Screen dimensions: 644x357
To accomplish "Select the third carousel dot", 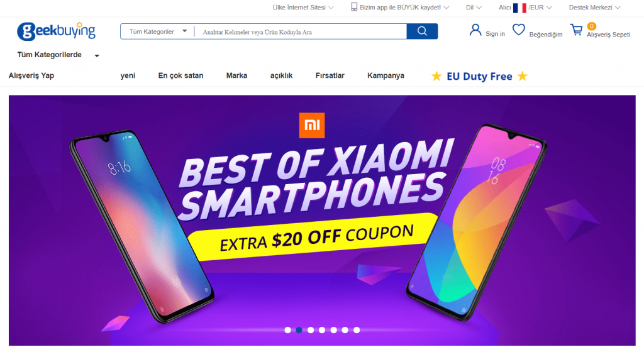I will (x=311, y=330).
